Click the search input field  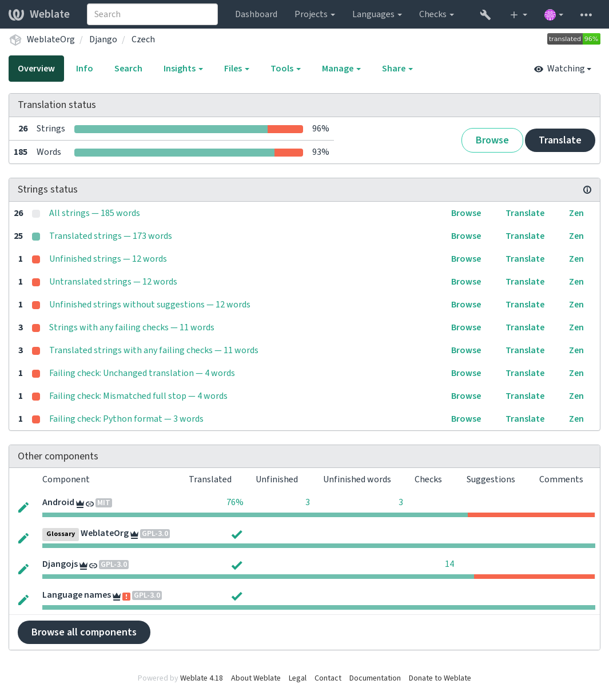click(152, 14)
